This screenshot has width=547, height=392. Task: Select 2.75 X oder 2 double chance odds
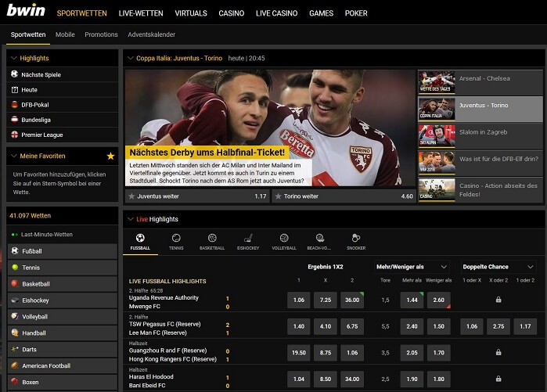[x=498, y=326]
